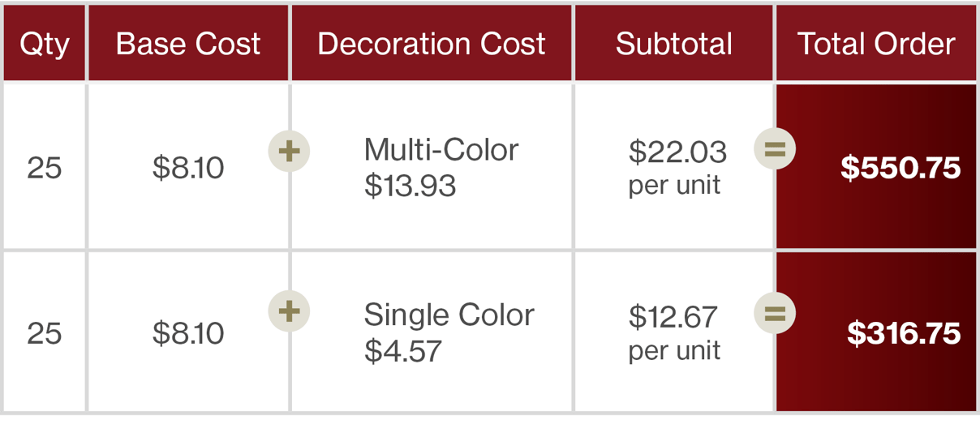Select quantity 25 in the Single Color row

coord(45,333)
